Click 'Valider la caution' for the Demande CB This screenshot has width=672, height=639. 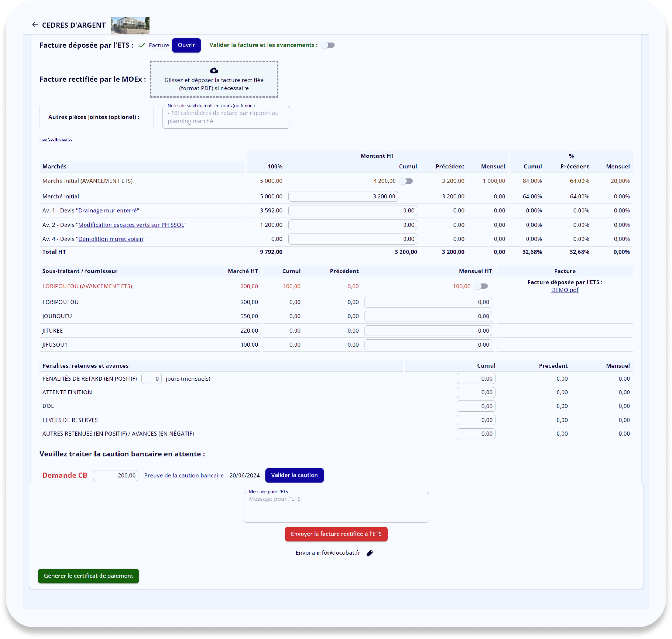pos(294,475)
